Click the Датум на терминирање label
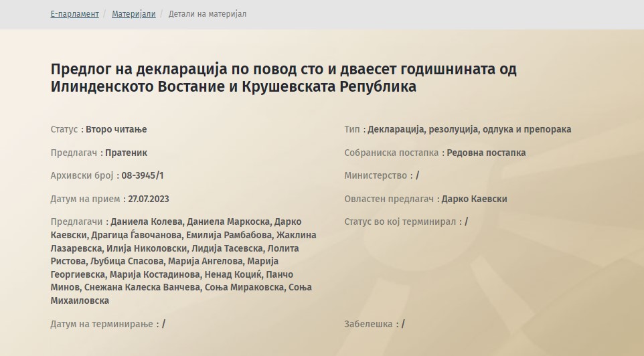Image resolution: width=644 pixels, height=356 pixels. pyautogui.click(x=102, y=324)
